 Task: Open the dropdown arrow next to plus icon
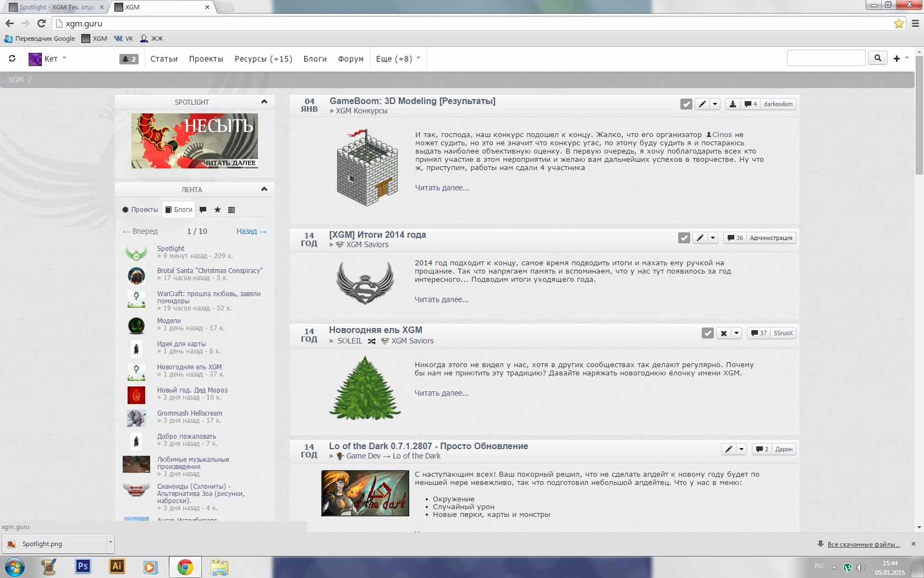(907, 58)
